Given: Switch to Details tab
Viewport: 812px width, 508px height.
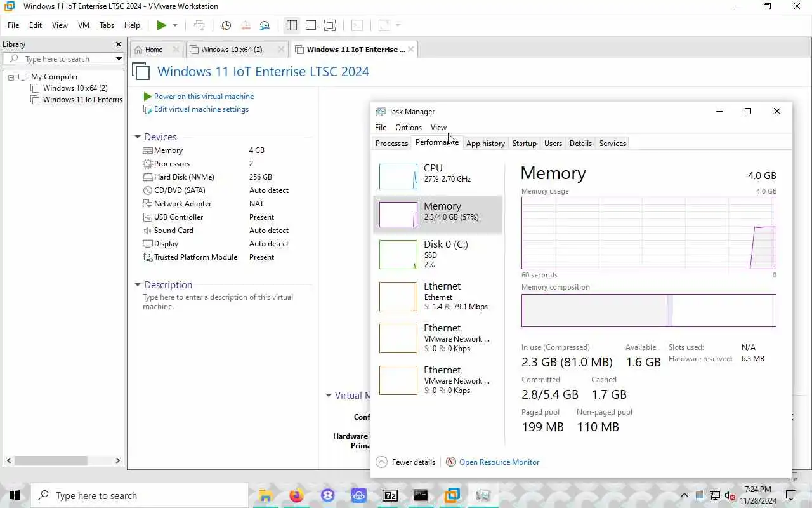Looking at the screenshot, I should tap(580, 144).
